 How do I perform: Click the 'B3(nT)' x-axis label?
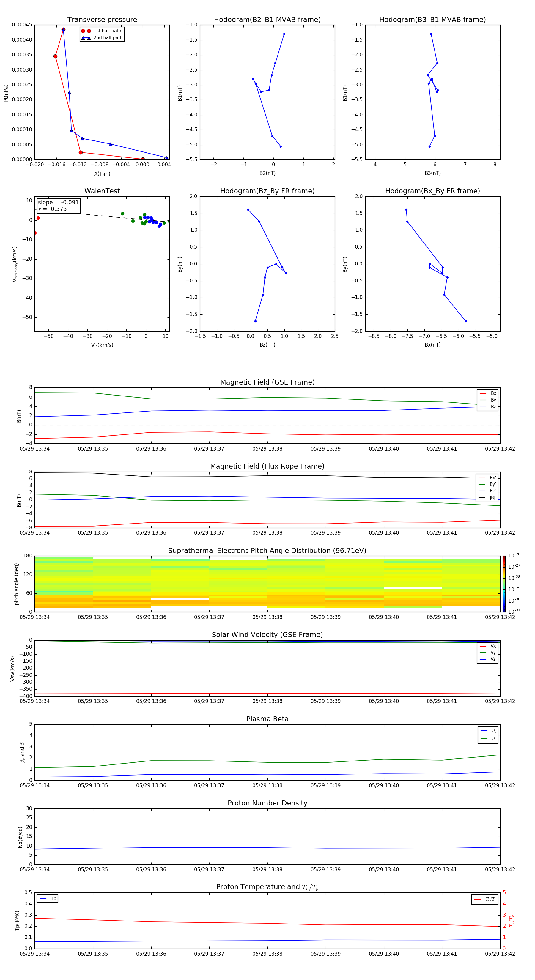432,173
